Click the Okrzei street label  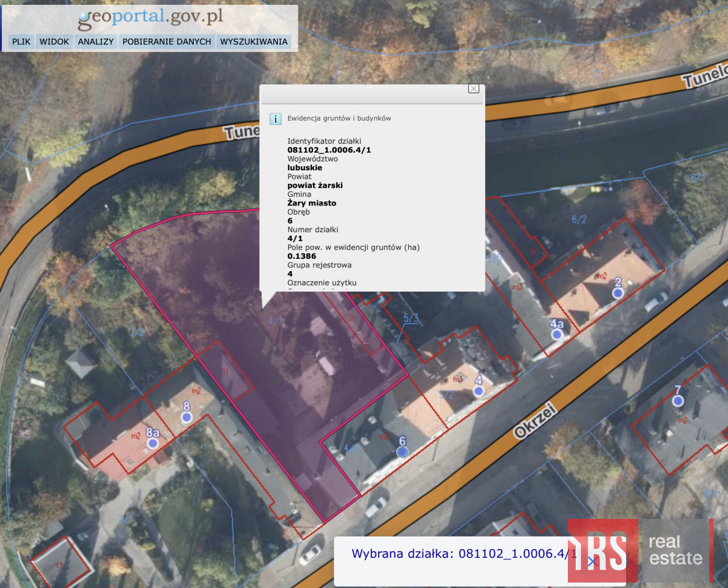(529, 423)
